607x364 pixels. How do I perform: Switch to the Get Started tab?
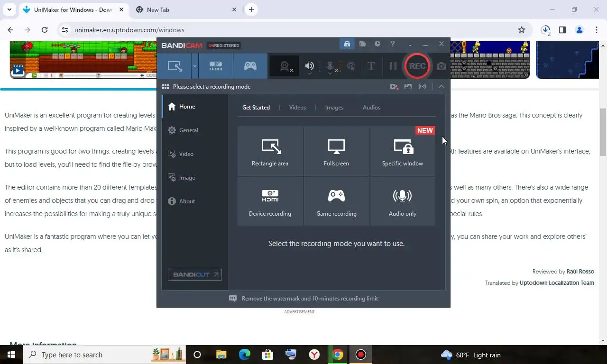click(256, 108)
